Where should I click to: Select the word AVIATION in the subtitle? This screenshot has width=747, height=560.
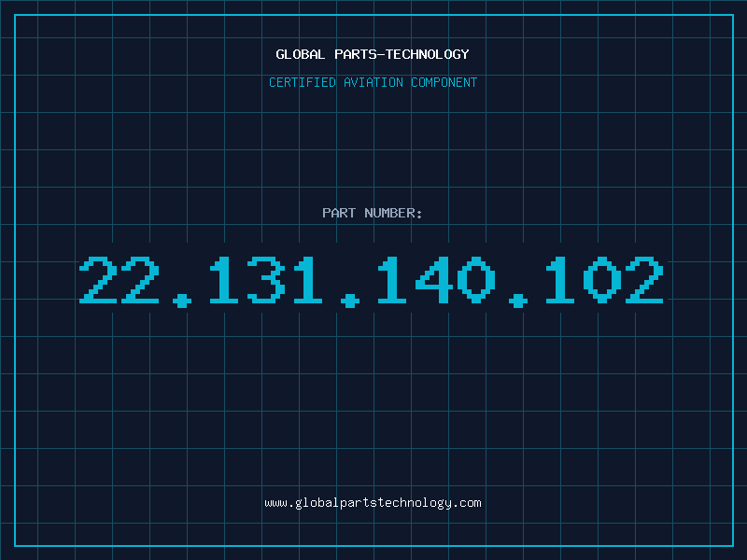373,82
